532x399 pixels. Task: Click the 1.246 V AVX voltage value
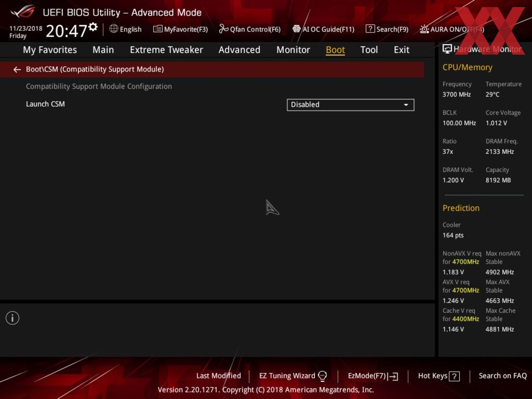click(453, 300)
